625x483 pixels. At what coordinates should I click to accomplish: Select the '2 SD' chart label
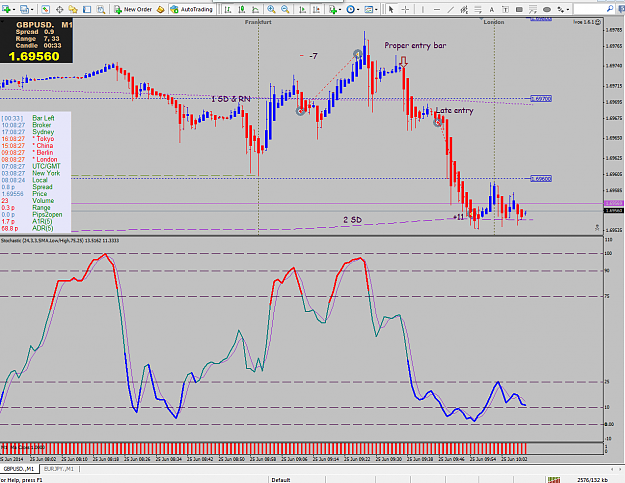[x=352, y=220]
